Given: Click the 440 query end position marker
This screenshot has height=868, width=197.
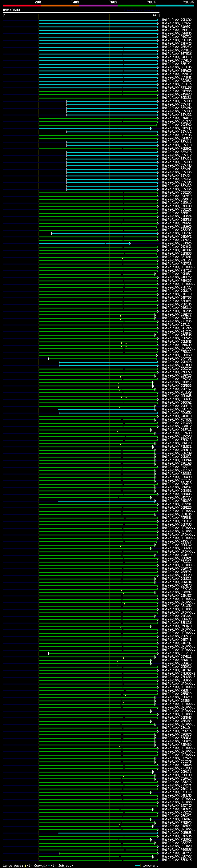Looking at the screenshot, I should point(155,15).
